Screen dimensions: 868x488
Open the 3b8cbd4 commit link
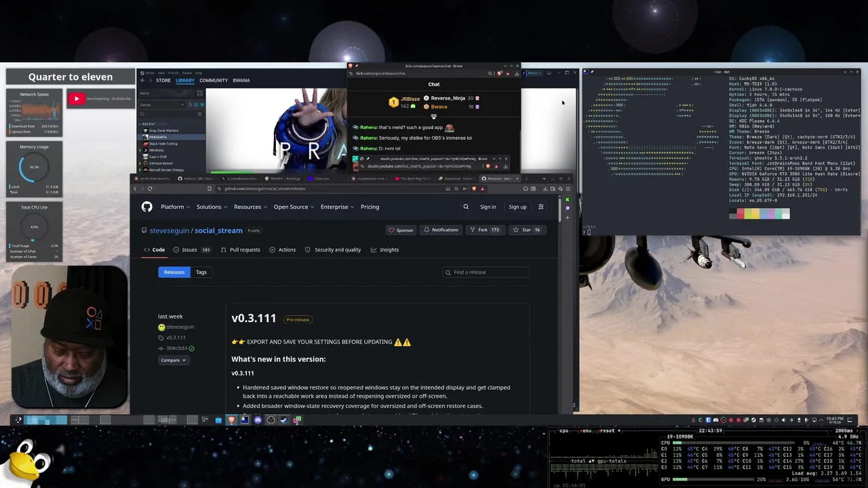176,348
